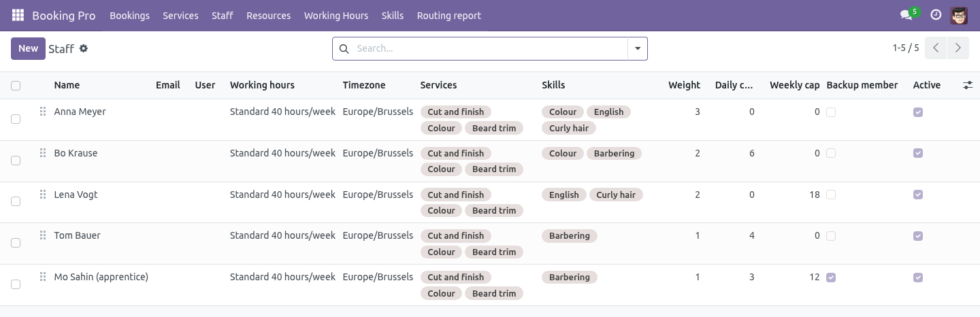Toggle Active checkbox for Tom Bauer
980x317 pixels.
918,236
